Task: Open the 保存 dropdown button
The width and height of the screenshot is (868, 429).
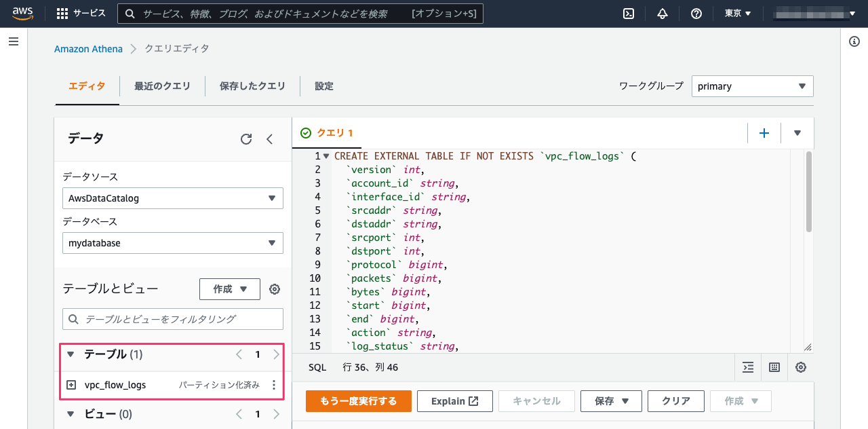Action: [x=611, y=401]
